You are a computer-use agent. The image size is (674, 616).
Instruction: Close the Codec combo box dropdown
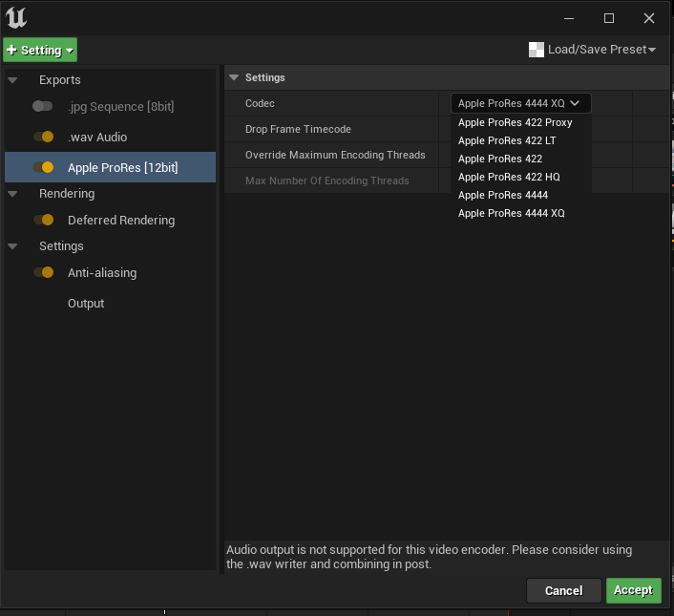click(520, 103)
